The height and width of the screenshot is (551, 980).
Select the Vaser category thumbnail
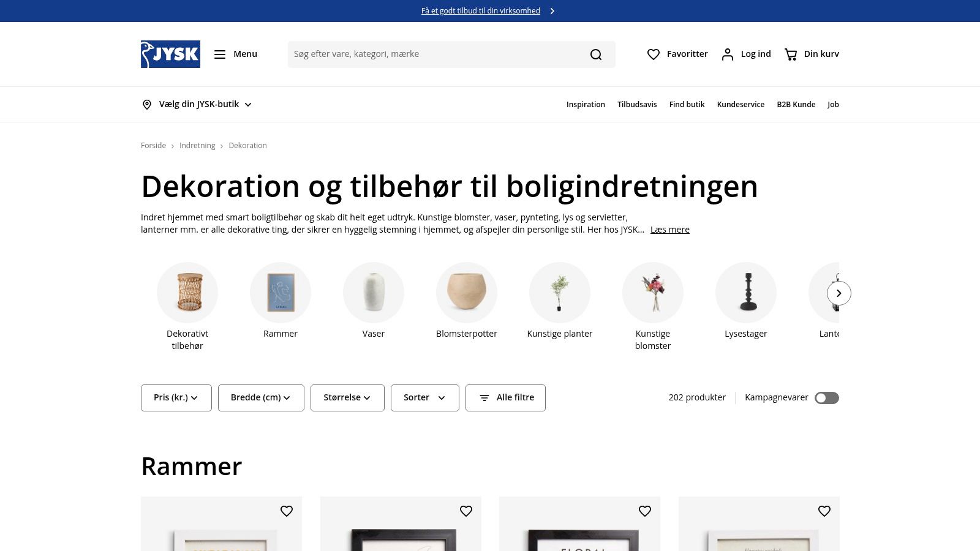coord(374,293)
